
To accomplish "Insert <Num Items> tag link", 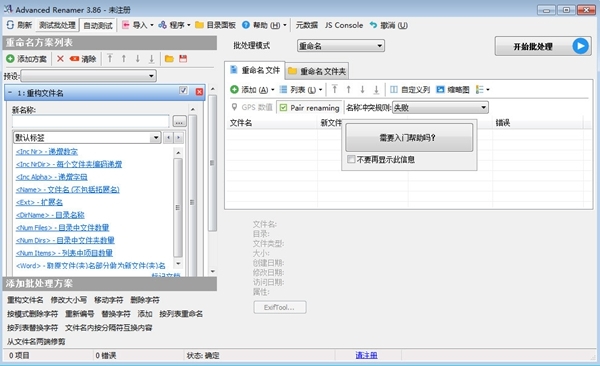I will [x=64, y=253].
